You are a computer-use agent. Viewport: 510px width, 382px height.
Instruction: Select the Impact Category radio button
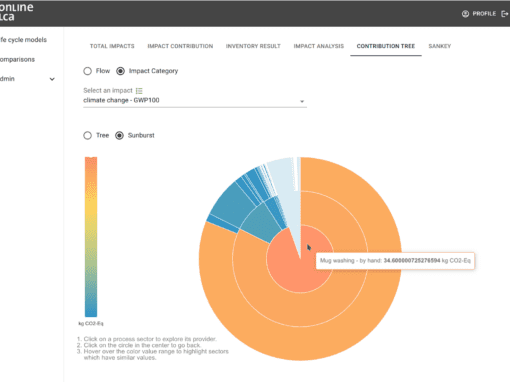[x=120, y=71]
